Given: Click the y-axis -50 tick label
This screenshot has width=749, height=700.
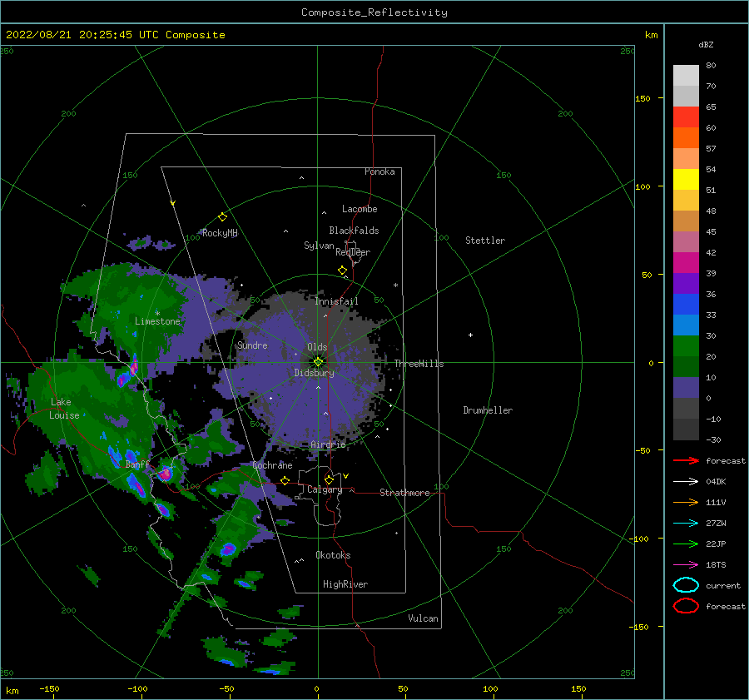Looking at the screenshot, I should pos(642,450).
